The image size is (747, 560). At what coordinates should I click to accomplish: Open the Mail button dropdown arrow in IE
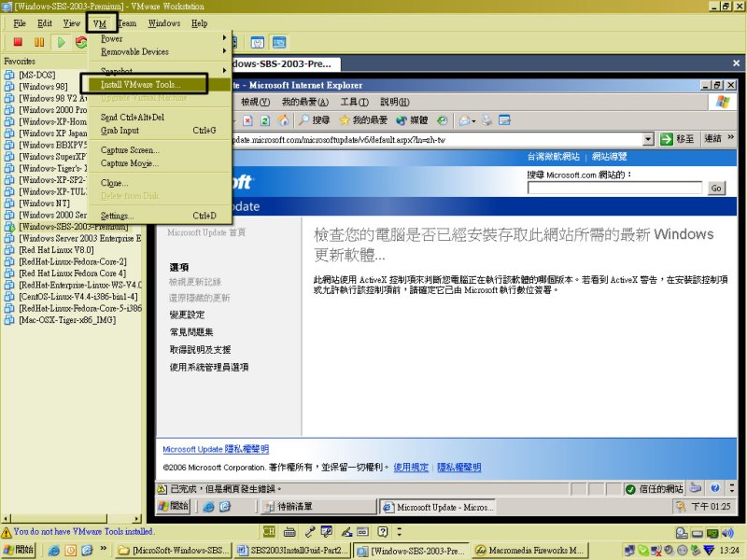click(473, 121)
